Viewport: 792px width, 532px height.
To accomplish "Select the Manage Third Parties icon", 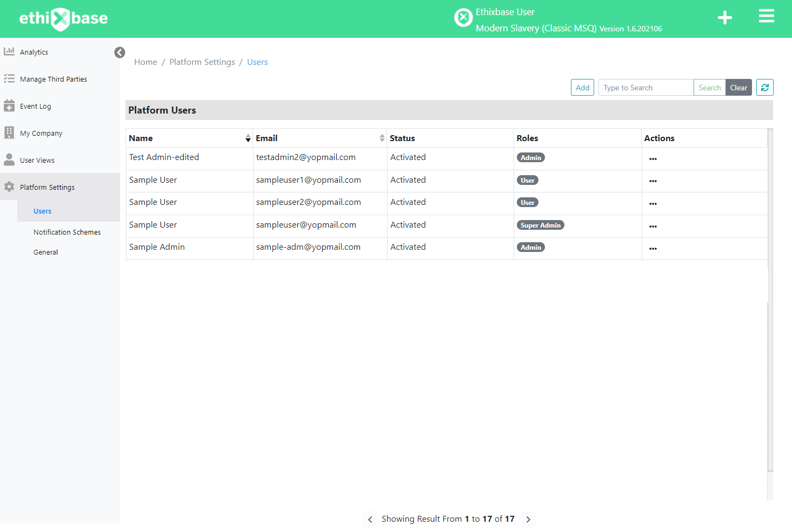I will pos(9,78).
